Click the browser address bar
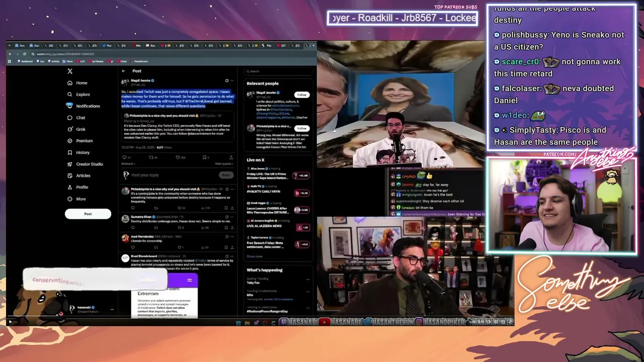The width and height of the screenshot is (644, 362). coord(167,54)
